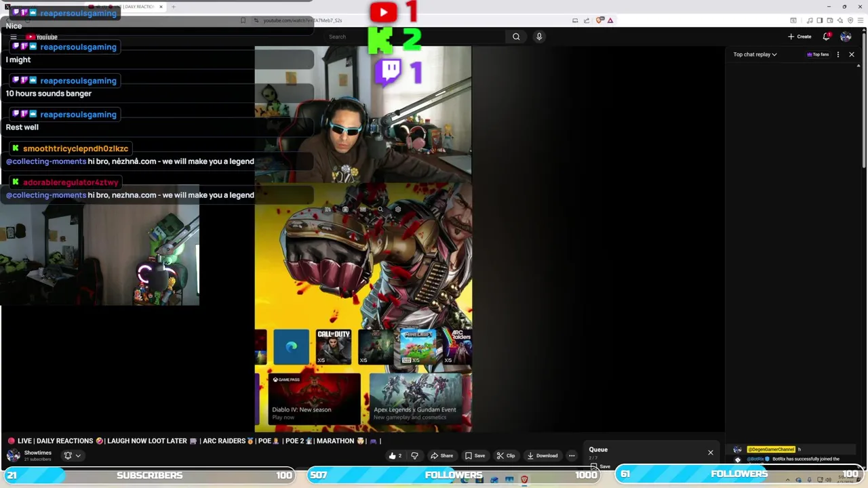Open the Brave VPN icon in toolbar
This screenshot has height=488, width=868.
(850, 20)
